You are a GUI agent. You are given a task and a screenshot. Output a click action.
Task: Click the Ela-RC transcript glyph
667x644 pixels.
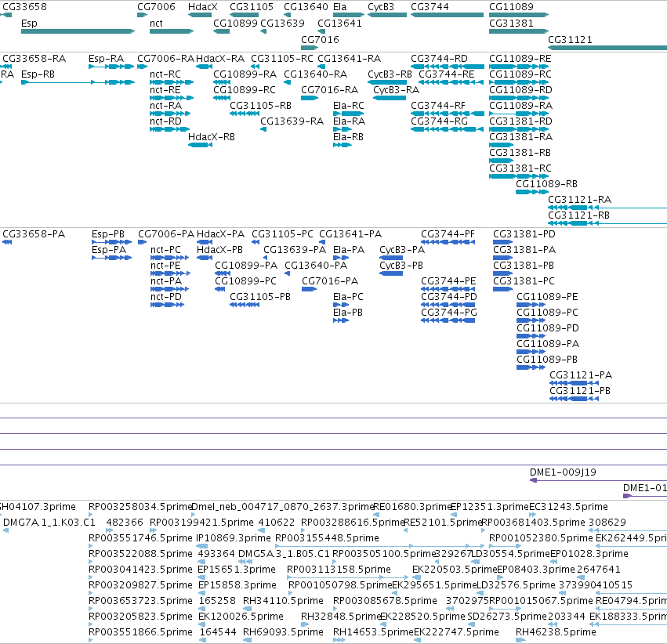tap(349, 114)
